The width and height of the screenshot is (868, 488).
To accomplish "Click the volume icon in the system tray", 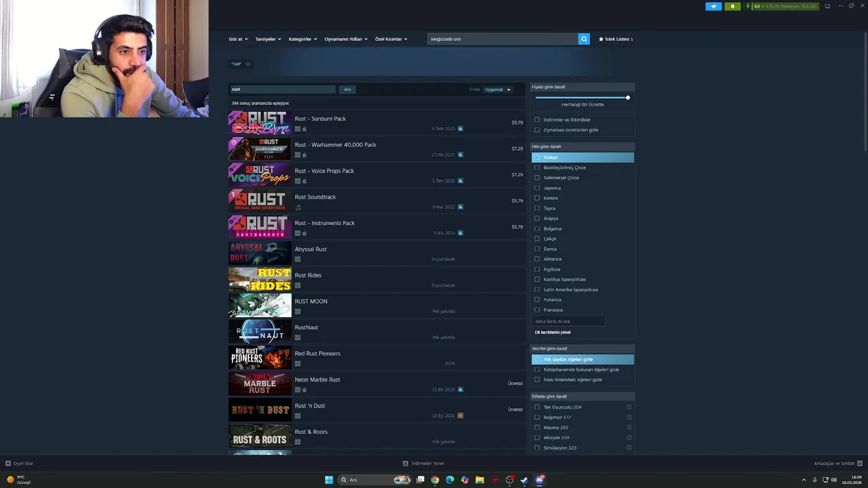I will [x=833, y=480].
